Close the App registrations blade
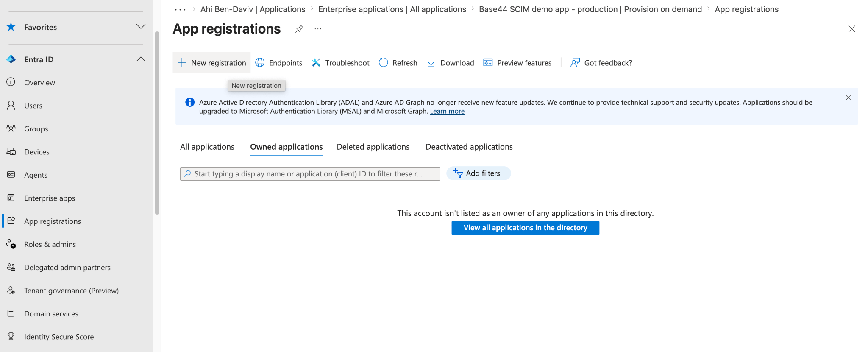This screenshot has width=868, height=352. (851, 29)
